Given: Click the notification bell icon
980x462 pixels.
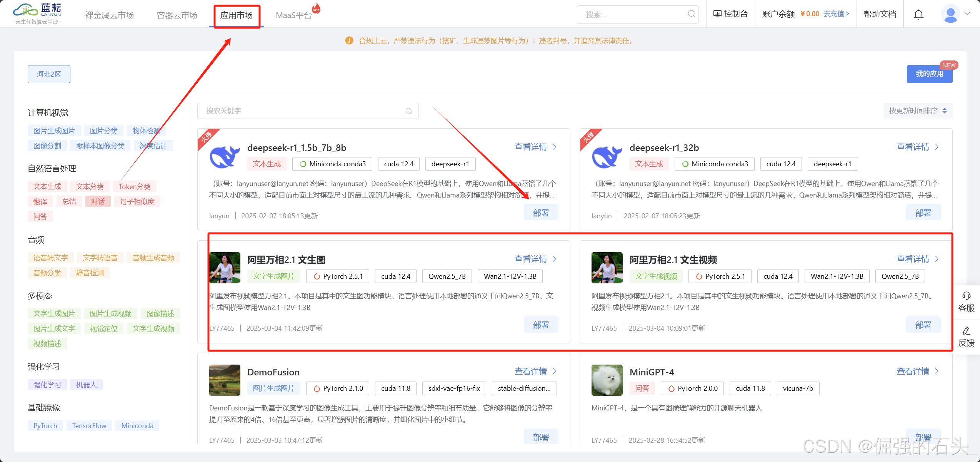Looking at the screenshot, I should click(918, 15).
